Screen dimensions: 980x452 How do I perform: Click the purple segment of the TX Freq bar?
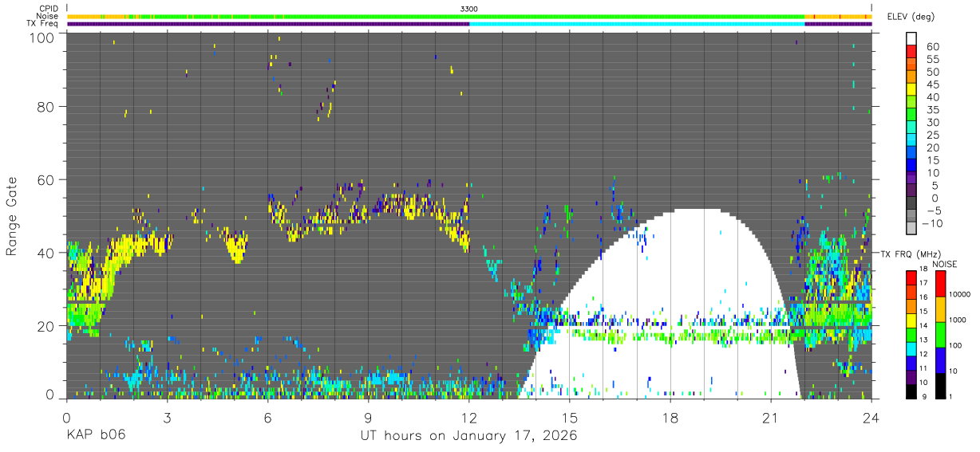coord(268,24)
